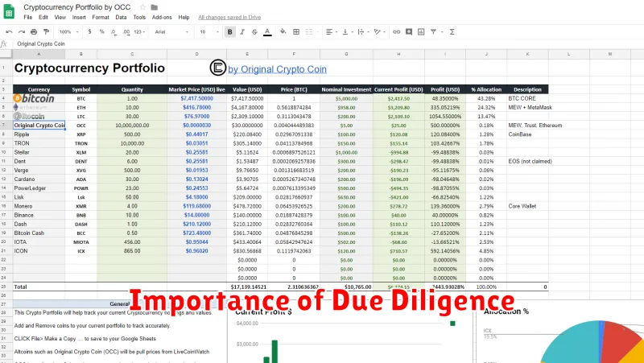Click the 'TRON' currency name cell
Viewport: 644px width, 363px height.
39,143
